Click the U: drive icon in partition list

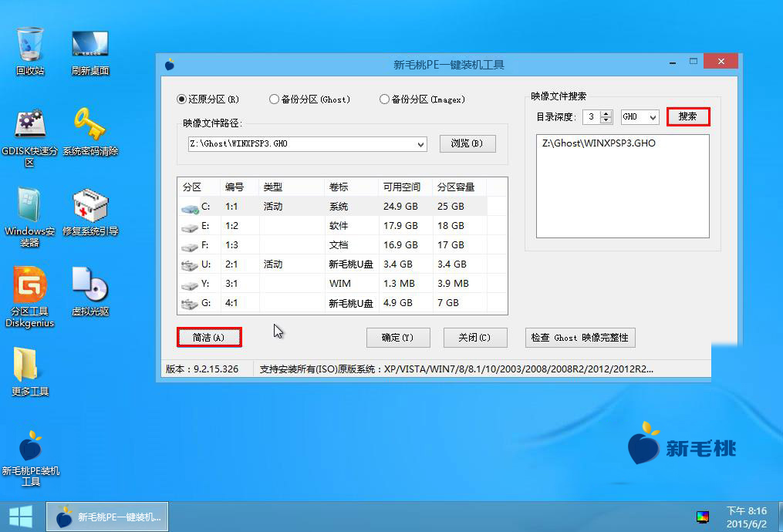tap(190, 265)
